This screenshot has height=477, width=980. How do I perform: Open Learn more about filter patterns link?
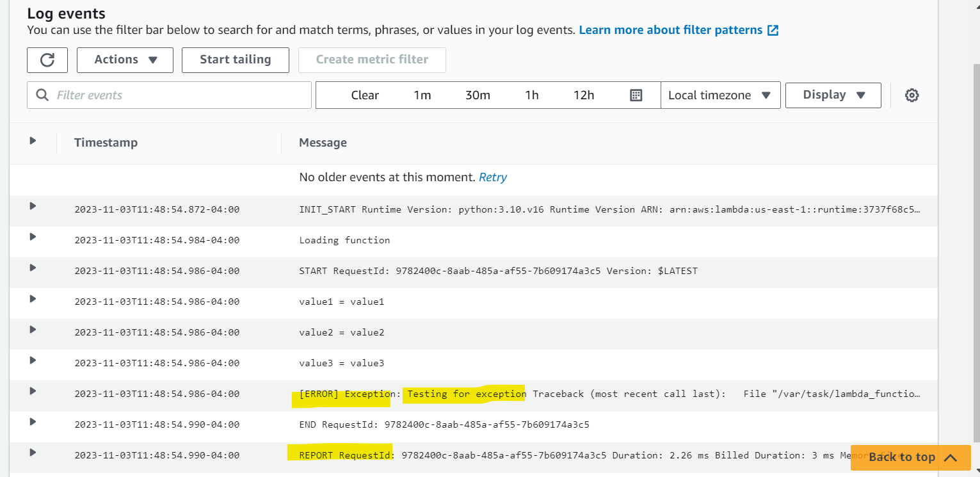coord(670,30)
